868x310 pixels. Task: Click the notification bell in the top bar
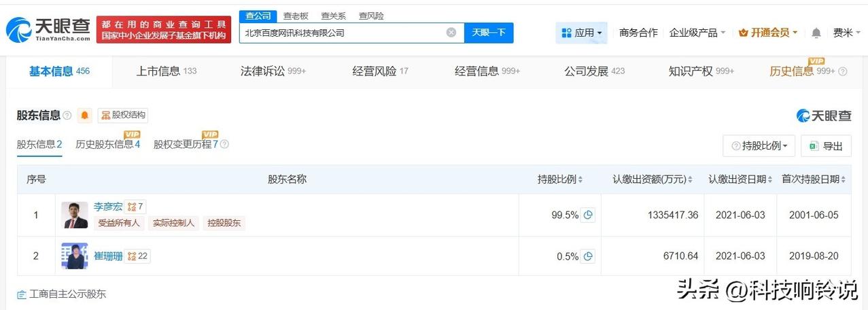816,33
